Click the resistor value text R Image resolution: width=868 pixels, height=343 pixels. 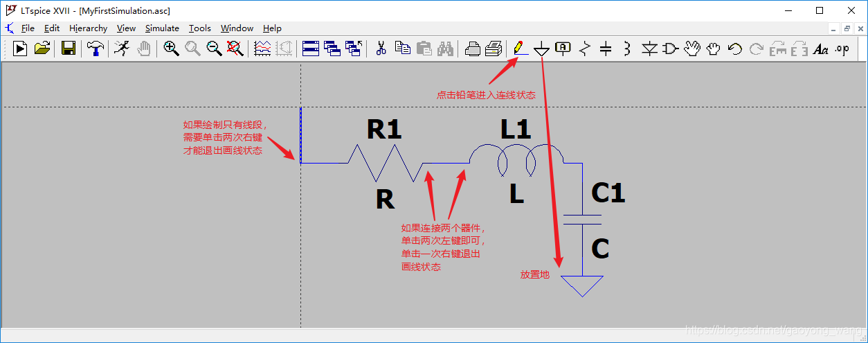click(x=385, y=200)
